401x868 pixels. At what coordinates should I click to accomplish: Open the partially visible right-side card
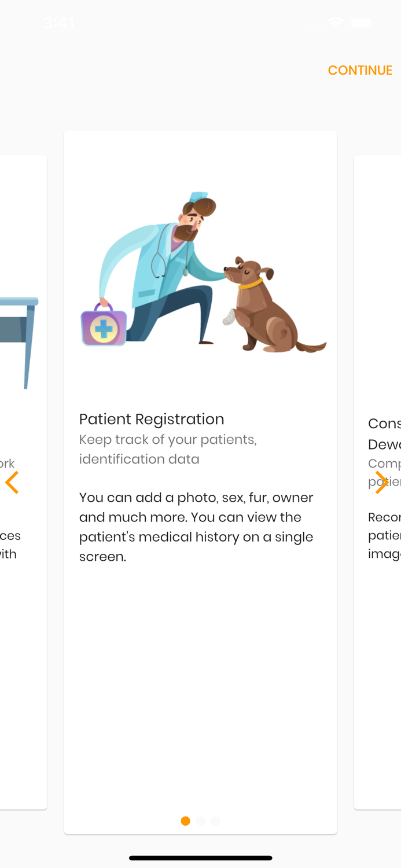click(379, 637)
